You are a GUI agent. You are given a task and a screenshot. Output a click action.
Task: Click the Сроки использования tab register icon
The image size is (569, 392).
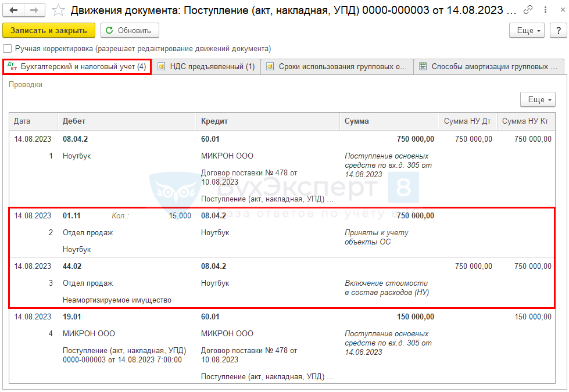(x=270, y=66)
